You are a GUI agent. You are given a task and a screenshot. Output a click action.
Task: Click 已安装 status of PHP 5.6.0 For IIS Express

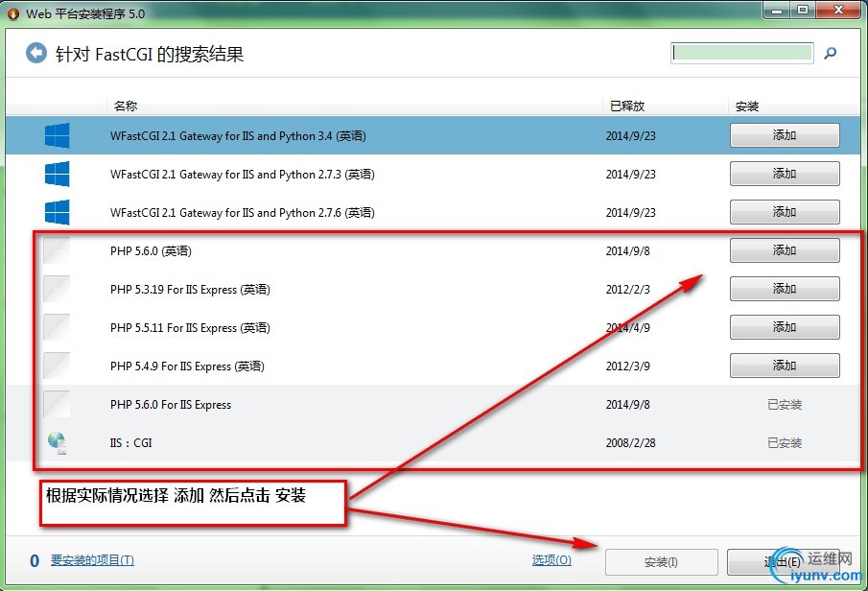click(785, 405)
